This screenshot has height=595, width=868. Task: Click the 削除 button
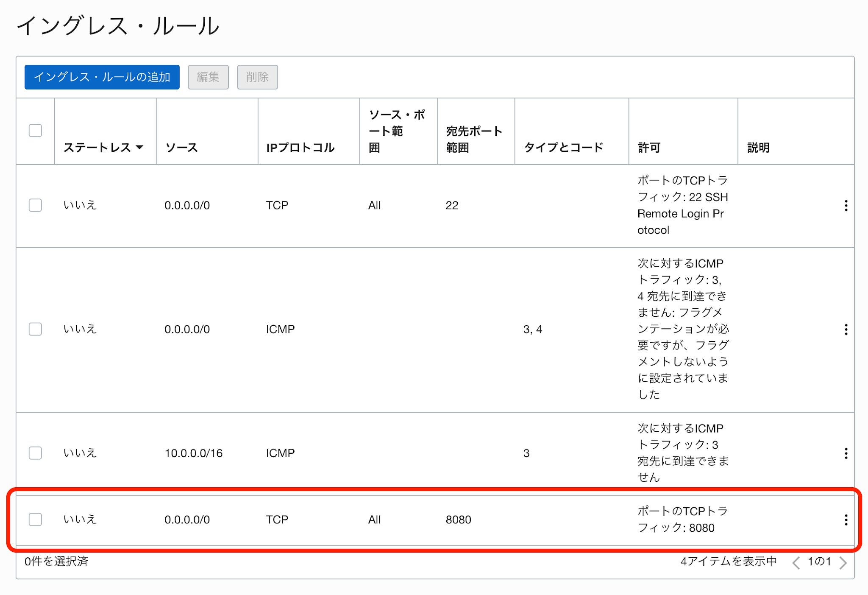click(257, 77)
